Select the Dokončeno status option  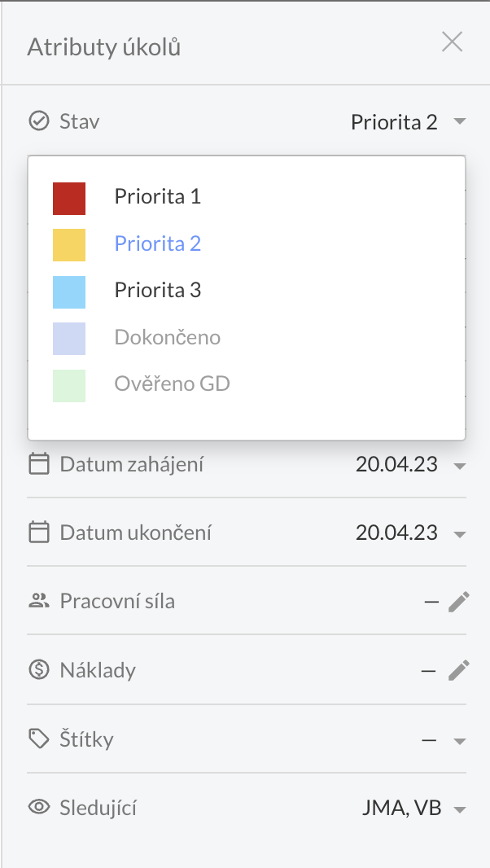(167, 337)
